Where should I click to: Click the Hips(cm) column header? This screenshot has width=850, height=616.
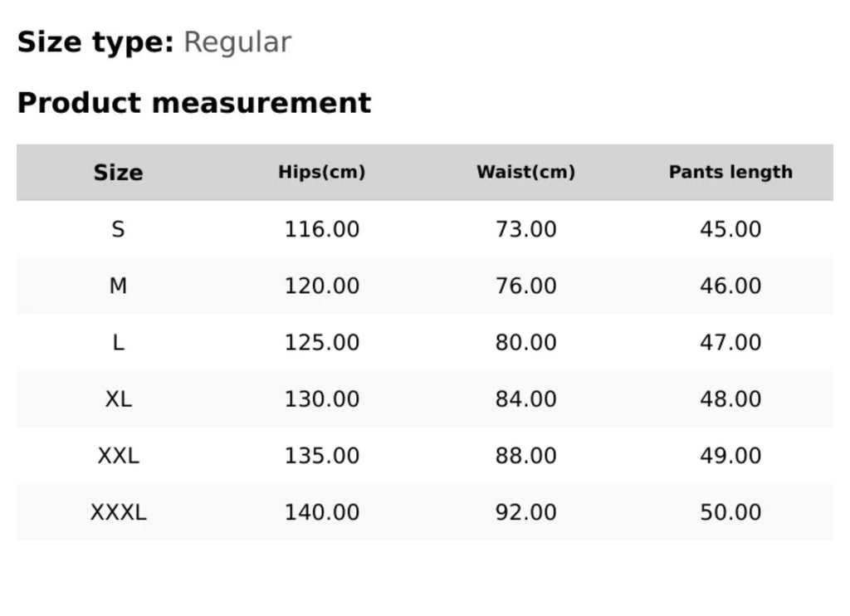click(x=322, y=173)
